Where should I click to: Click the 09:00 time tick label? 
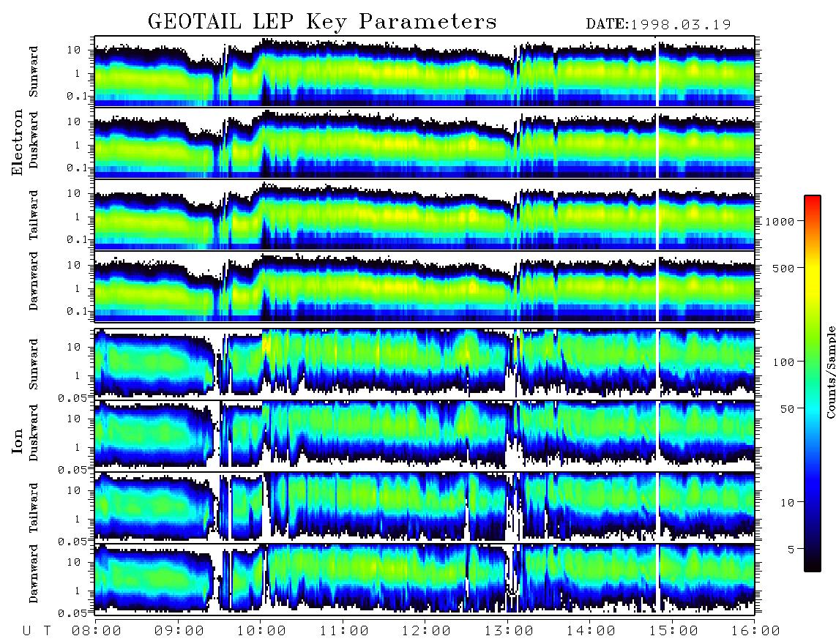[179, 631]
